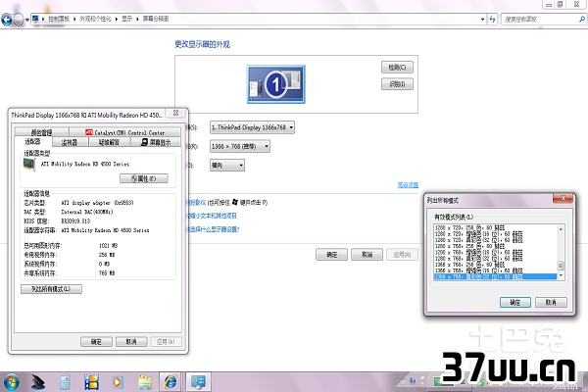Open the connect to projector link
The image size is (588, 392).
coord(196,203)
